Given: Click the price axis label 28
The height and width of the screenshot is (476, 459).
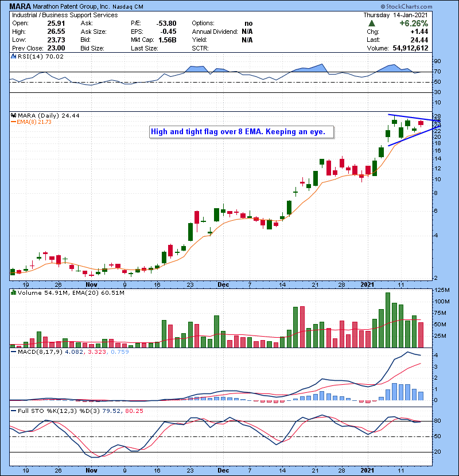Looking at the screenshot, I should (x=437, y=116).
